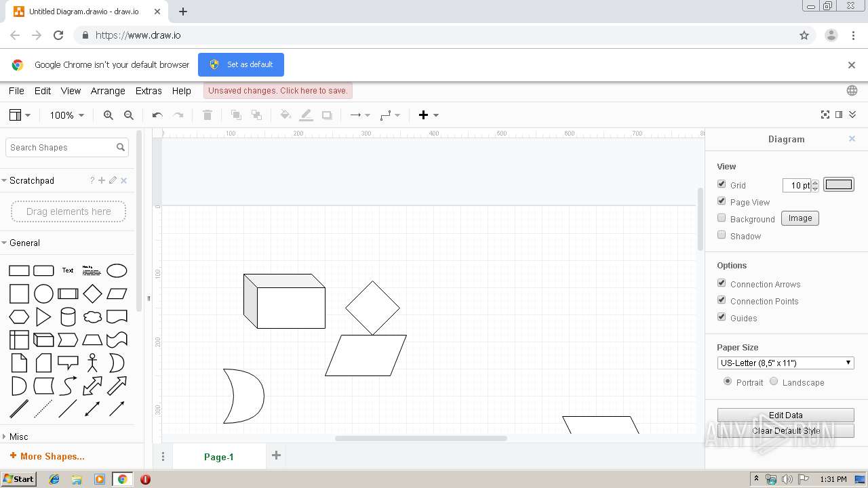Click the Set as default button
The width and height of the screenshot is (868, 488).
(241, 64)
